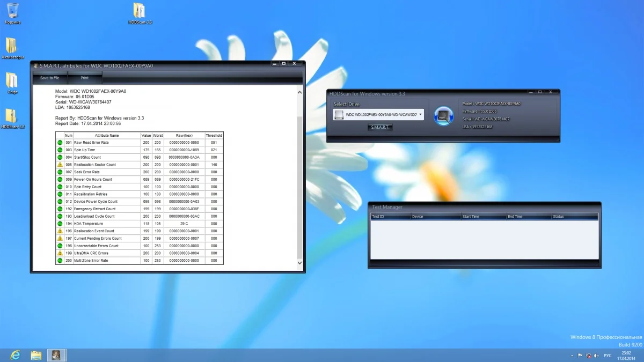The width and height of the screenshot is (644, 362).
Task: Click warning icon for UltraDMA CRC Errors
Action: point(60,253)
